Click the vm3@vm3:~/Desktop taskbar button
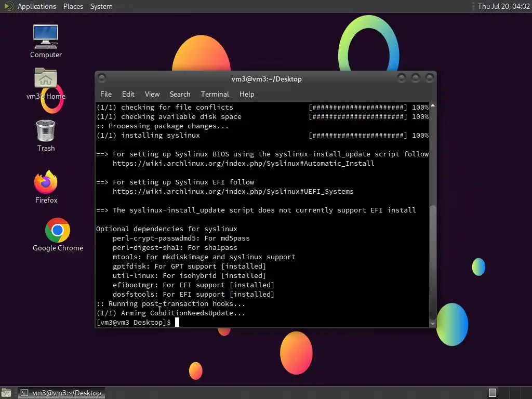The width and height of the screenshot is (532, 399). click(x=61, y=393)
